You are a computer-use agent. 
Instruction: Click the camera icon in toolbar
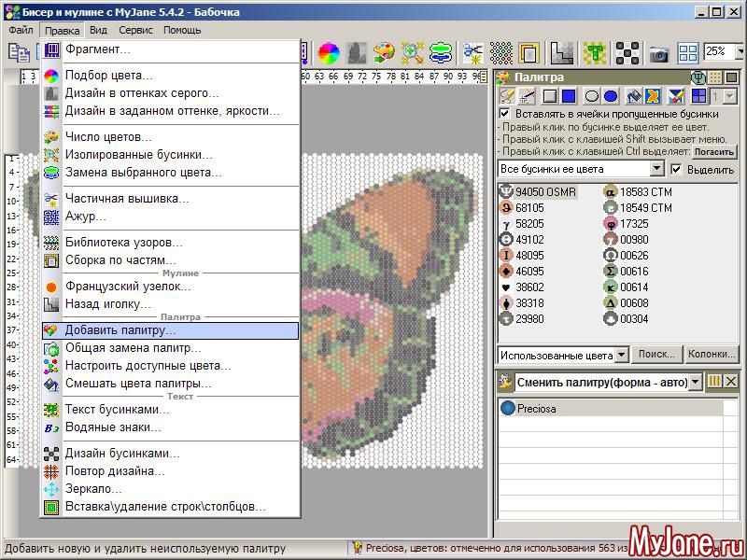coord(659,53)
